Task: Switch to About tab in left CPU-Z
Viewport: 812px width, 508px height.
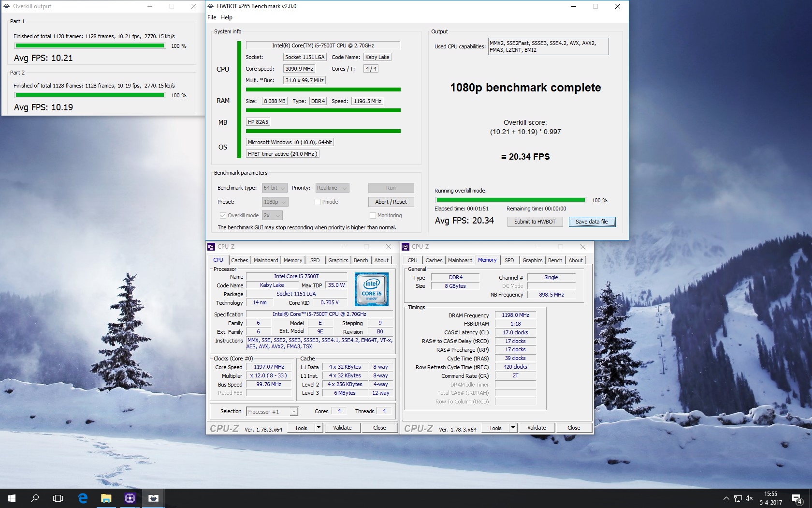Action: [381, 260]
